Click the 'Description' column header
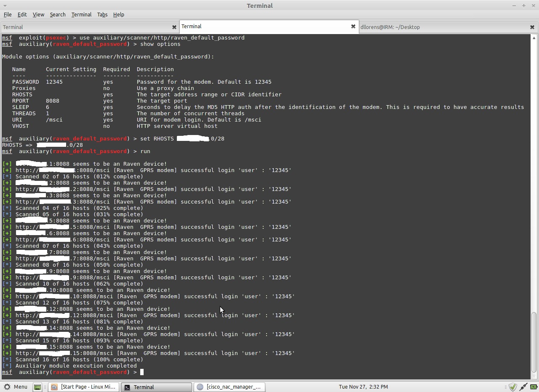 click(x=155, y=69)
